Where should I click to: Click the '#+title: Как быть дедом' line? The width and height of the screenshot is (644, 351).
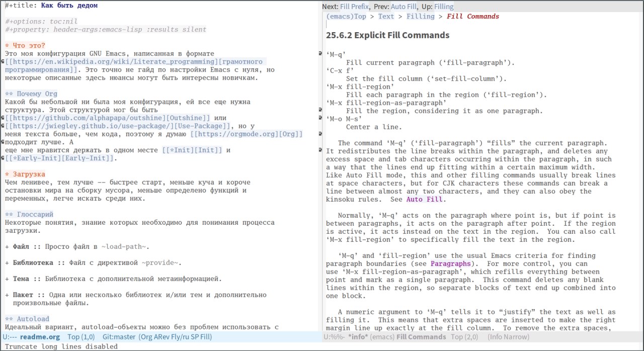pyautogui.click(x=51, y=6)
